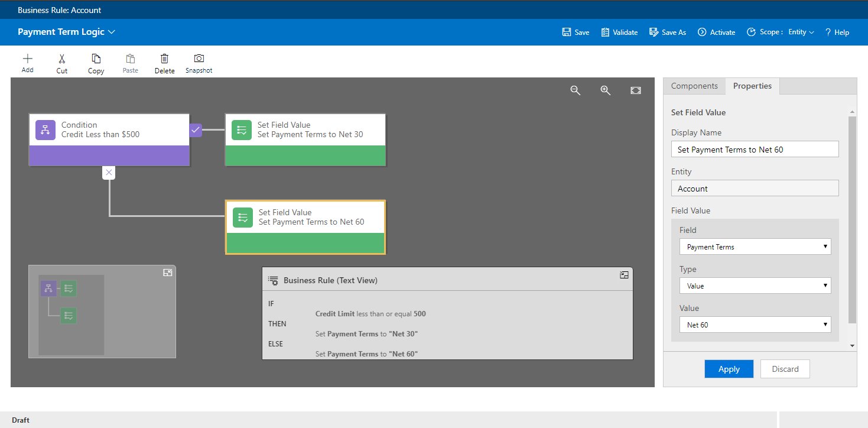Click the Apply button
The image size is (868, 428).
pyautogui.click(x=729, y=369)
